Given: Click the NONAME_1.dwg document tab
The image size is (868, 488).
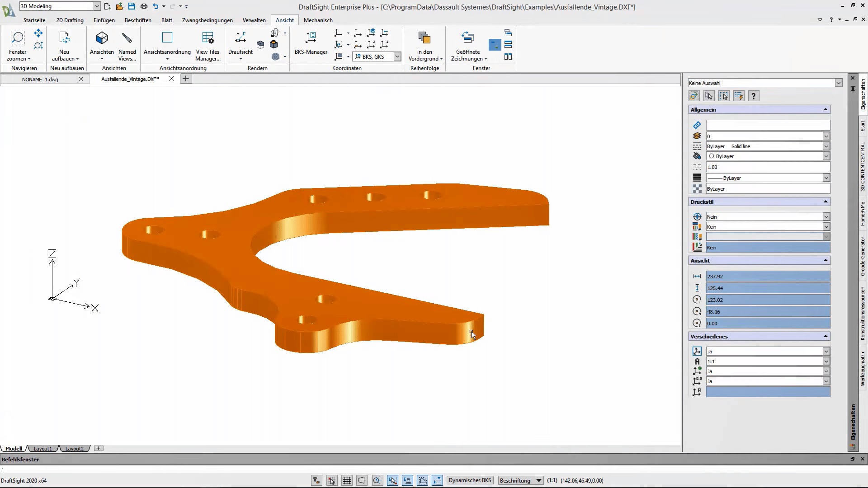Looking at the screenshot, I should pyautogui.click(x=40, y=79).
